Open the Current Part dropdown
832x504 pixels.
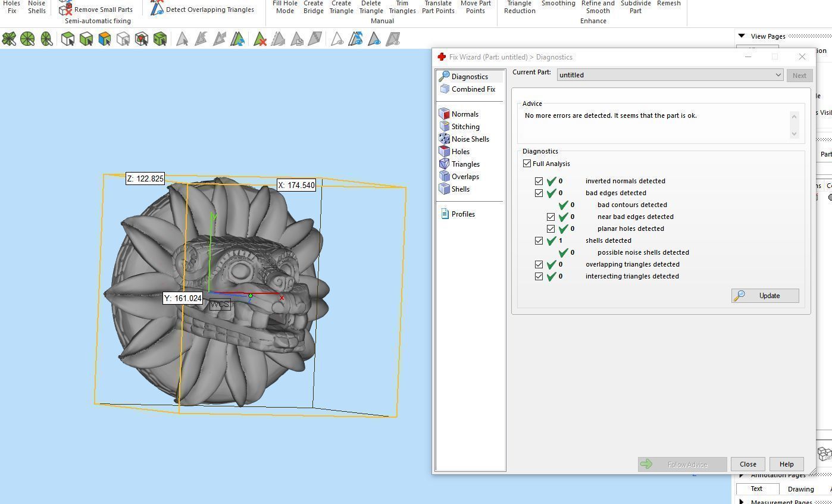pos(777,75)
